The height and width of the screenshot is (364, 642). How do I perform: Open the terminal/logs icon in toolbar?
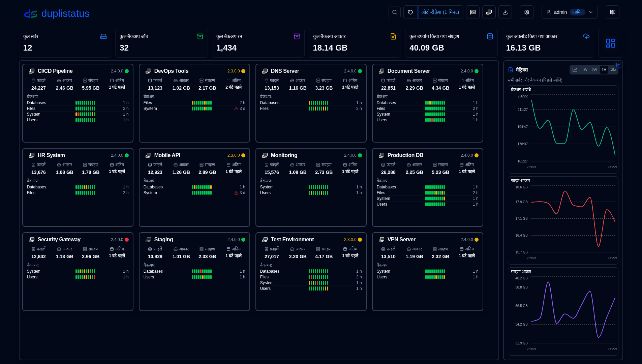pyautogui.click(x=472, y=12)
